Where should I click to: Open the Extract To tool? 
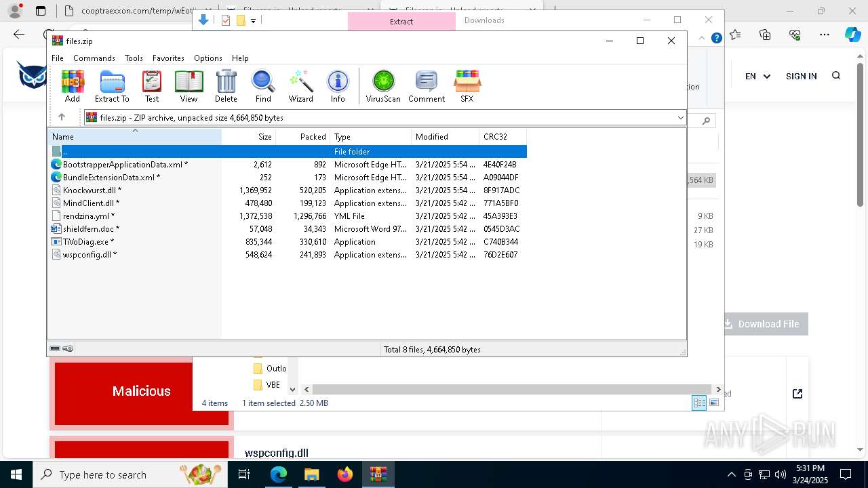[112, 86]
